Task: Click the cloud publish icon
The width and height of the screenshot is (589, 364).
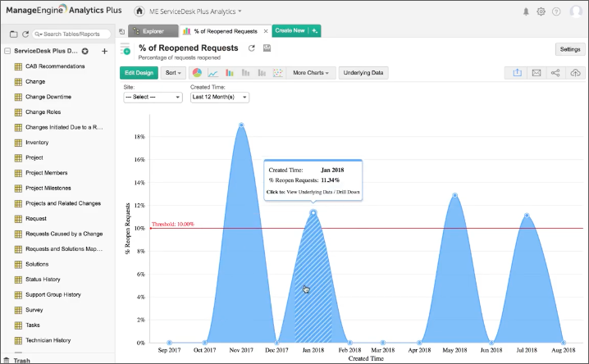Action: (575, 73)
